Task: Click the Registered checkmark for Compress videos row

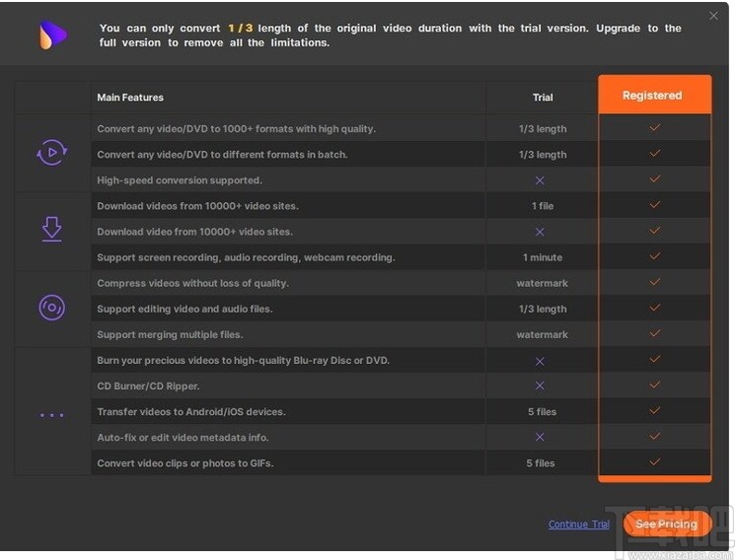Action: (x=655, y=282)
